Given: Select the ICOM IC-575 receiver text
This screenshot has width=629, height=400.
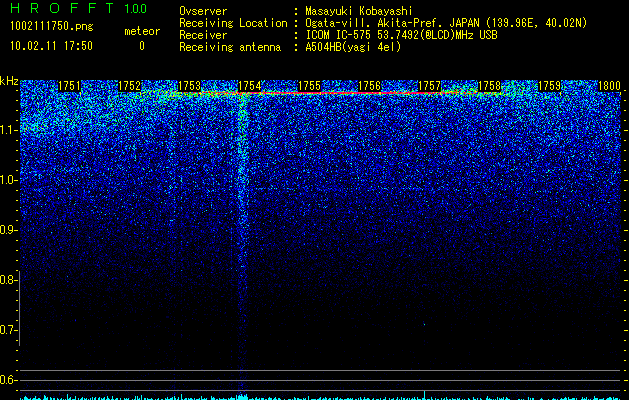Looking at the screenshot, I should point(401,35).
